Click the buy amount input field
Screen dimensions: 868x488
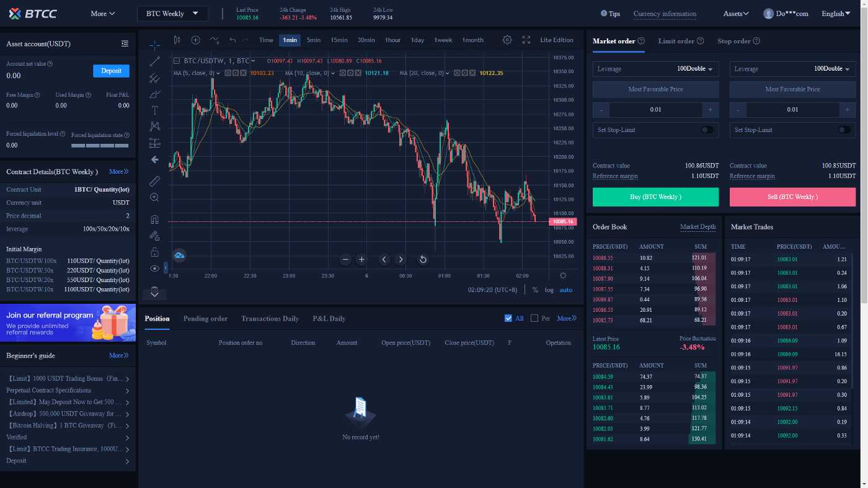[655, 110]
